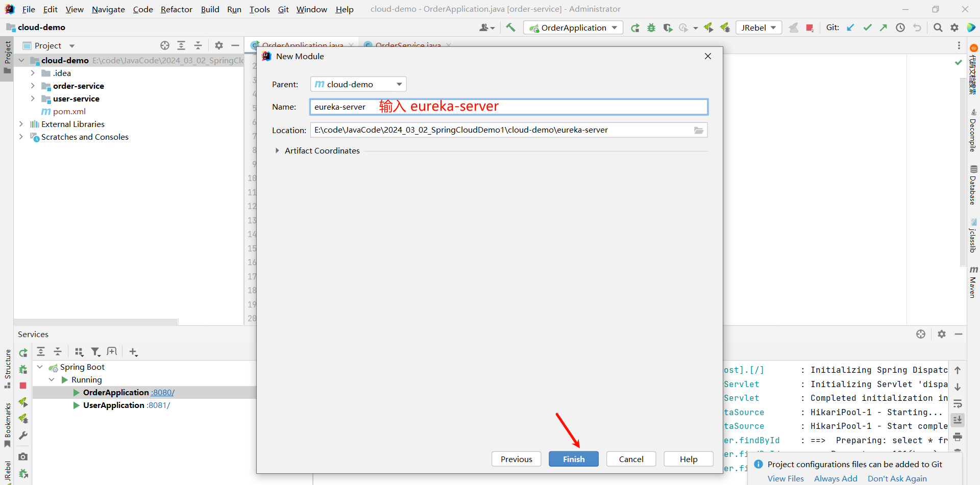This screenshot has width=980, height=485.
Task: Open the Maven tool window tab
Action: point(973,282)
